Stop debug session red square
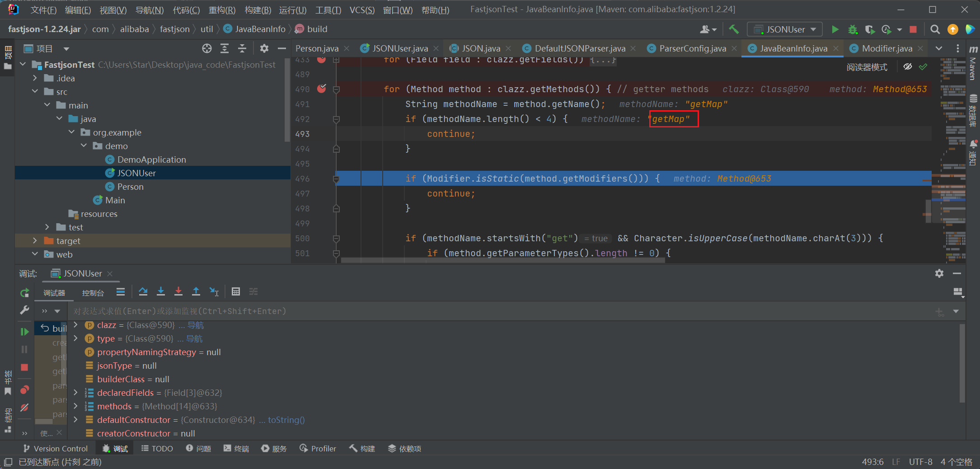The image size is (980, 469). tap(25, 367)
